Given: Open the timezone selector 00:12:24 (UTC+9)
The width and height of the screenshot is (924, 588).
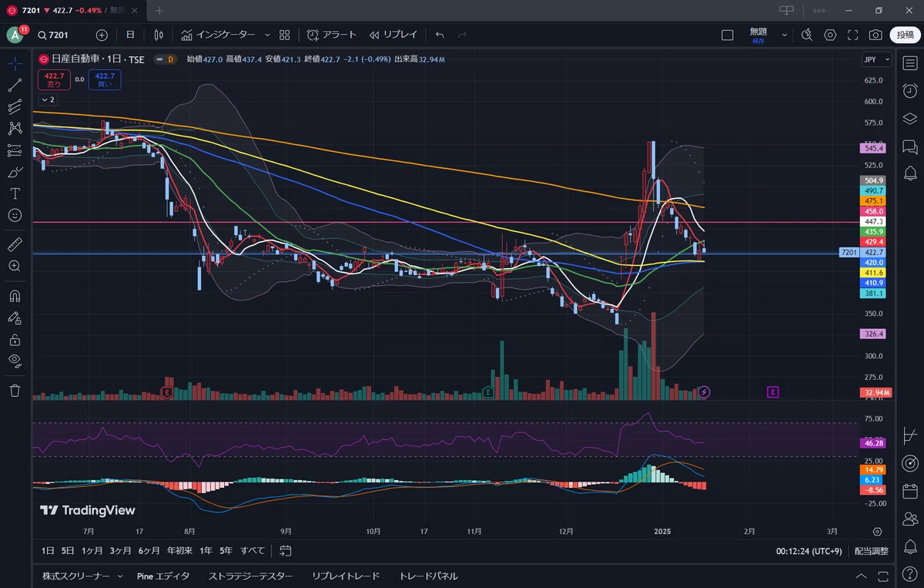Looking at the screenshot, I should pyautogui.click(x=810, y=551).
